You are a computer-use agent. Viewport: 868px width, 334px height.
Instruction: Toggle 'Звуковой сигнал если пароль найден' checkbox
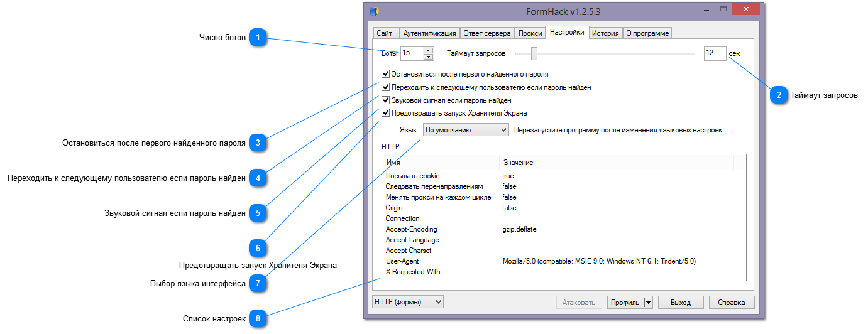(386, 100)
